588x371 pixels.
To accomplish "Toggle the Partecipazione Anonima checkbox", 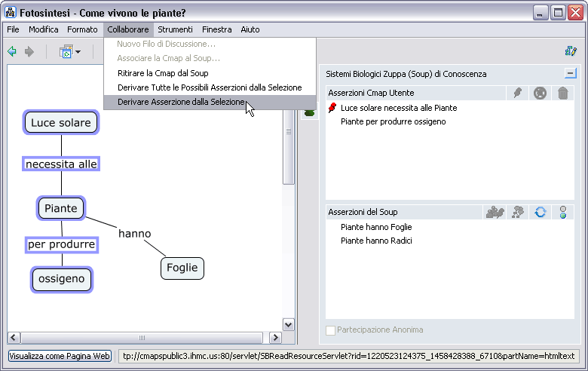I will pos(330,330).
